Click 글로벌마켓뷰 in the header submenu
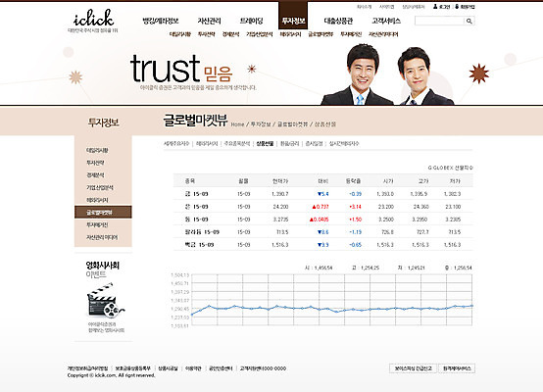Screen dimensions: 543x392 (x=321, y=34)
